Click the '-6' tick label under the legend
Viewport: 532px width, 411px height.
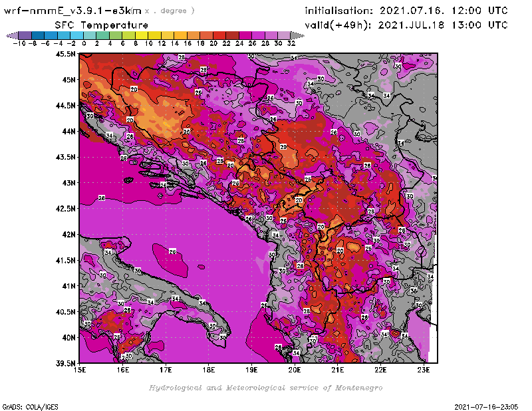[x=45, y=43]
